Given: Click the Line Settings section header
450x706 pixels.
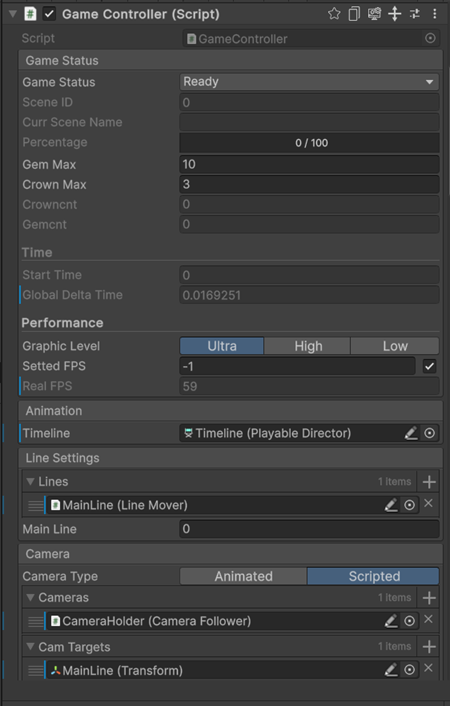Looking at the screenshot, I should [x=231, y=458].
